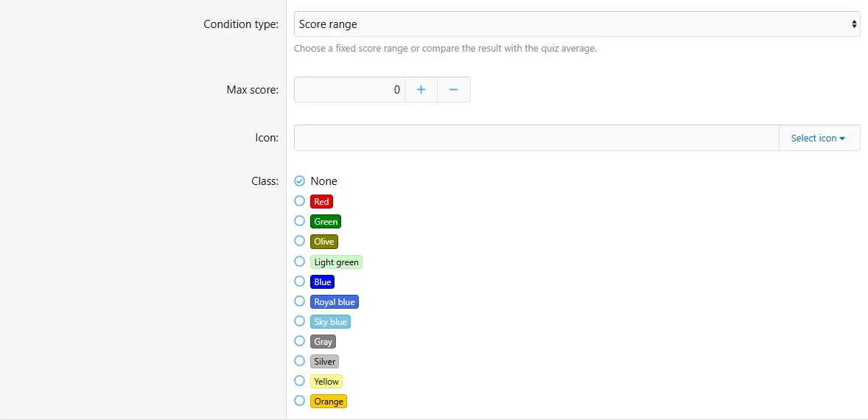Select the Olive class radio button
Viewport: 868px width, 420px height.
click(x=299, y=241)
